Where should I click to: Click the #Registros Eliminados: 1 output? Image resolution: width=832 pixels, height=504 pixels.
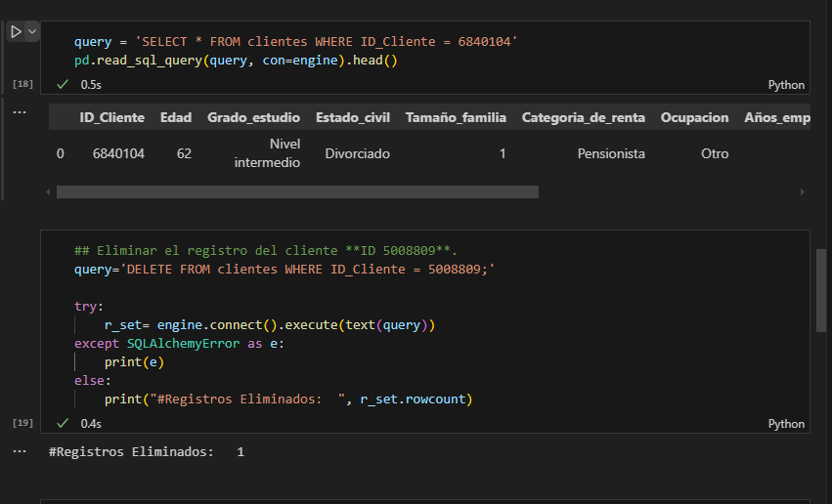click(x=147, y=452)
